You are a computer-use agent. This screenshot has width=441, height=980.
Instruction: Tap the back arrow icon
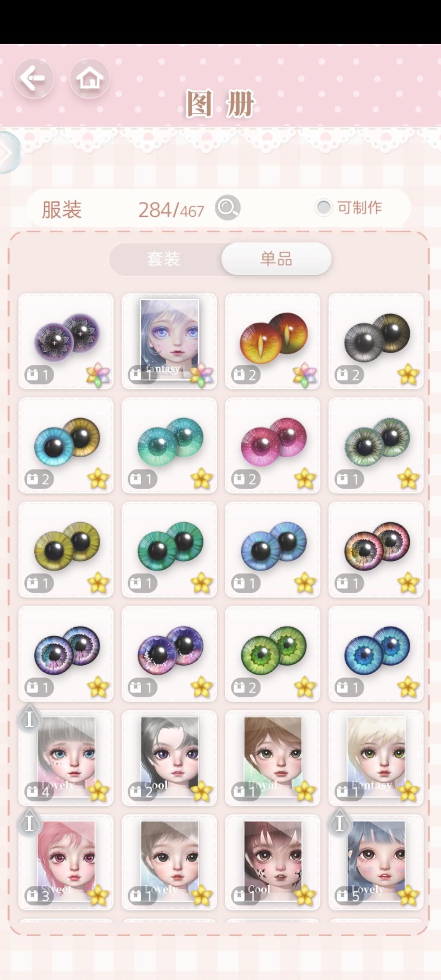point(34,78)
